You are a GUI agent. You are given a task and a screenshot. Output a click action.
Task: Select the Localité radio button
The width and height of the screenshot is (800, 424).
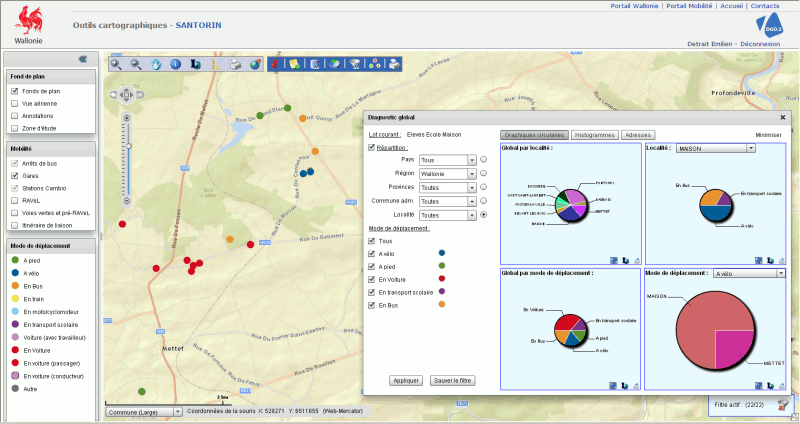[x=483, y=215]
